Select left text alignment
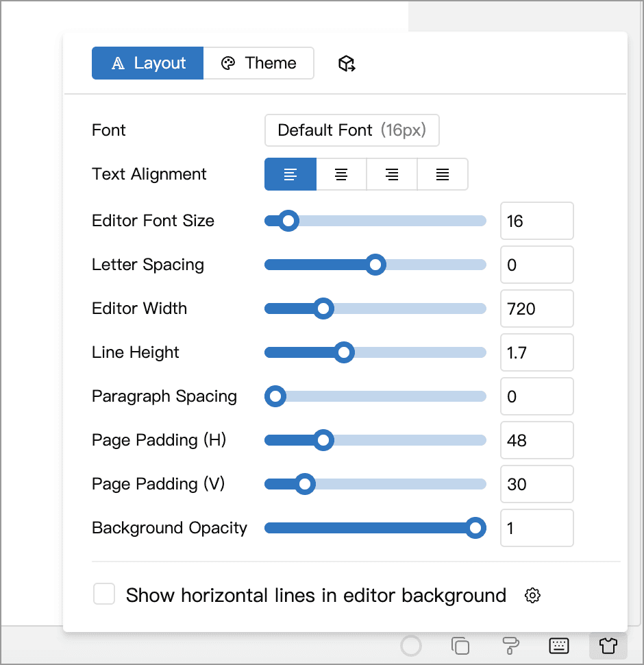The width and height of the screenshot is (644, 665). coord(290,174)
